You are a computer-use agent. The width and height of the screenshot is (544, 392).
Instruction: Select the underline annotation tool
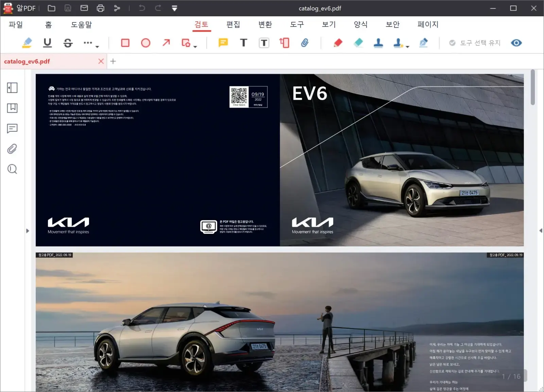(47, 43)
